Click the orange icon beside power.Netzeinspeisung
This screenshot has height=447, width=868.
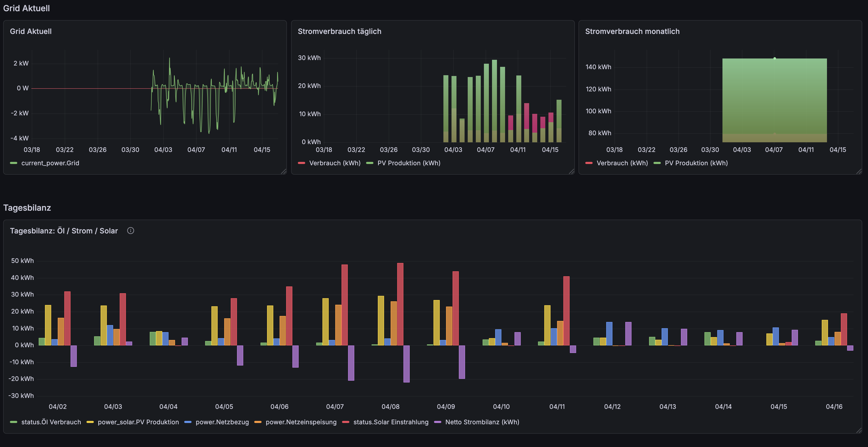tap(258, 422)
